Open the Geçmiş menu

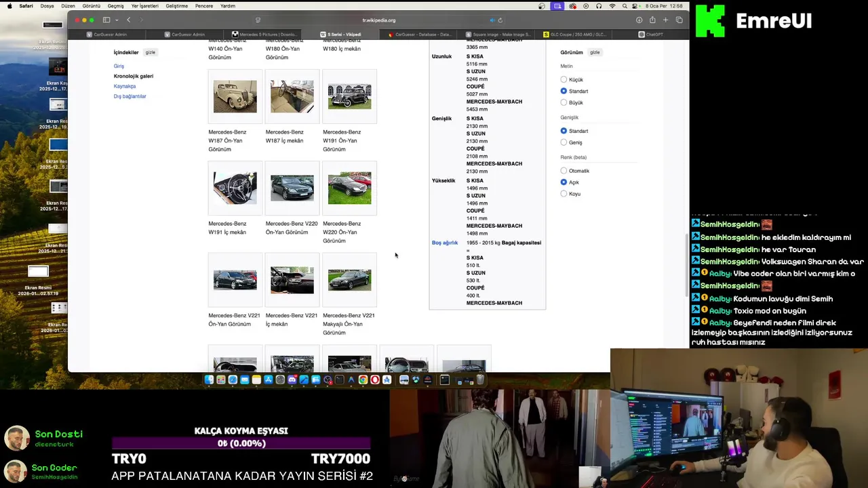pos(116,6)
